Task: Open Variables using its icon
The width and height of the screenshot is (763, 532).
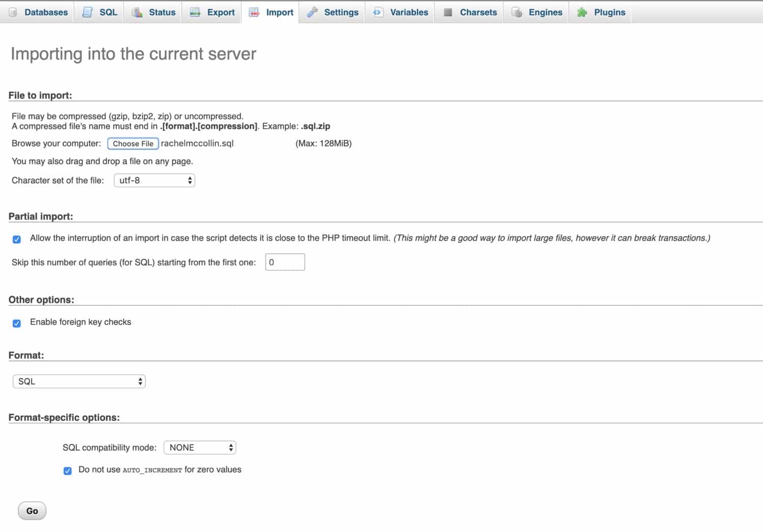Action: pyautogui.click(x=377, y=11)
